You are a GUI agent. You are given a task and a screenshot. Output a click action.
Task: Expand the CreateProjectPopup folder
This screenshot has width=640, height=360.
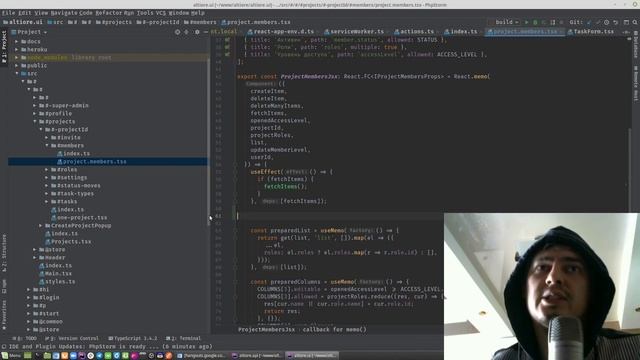[41, 225]
